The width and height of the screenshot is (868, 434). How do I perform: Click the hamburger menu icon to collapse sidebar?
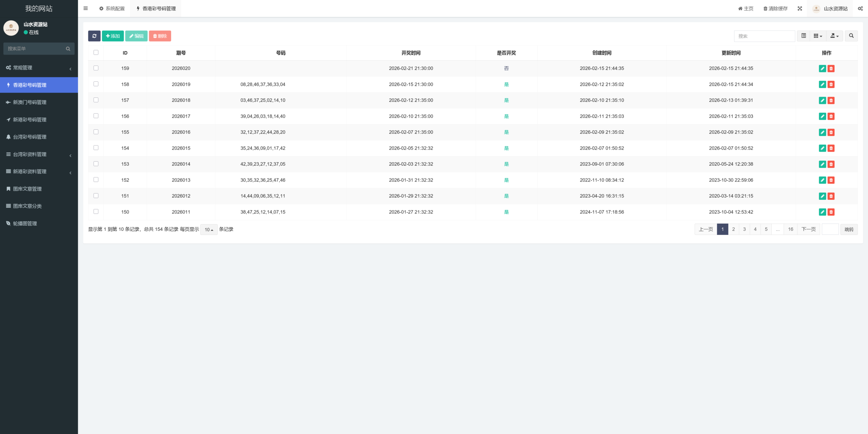(85, 8)
